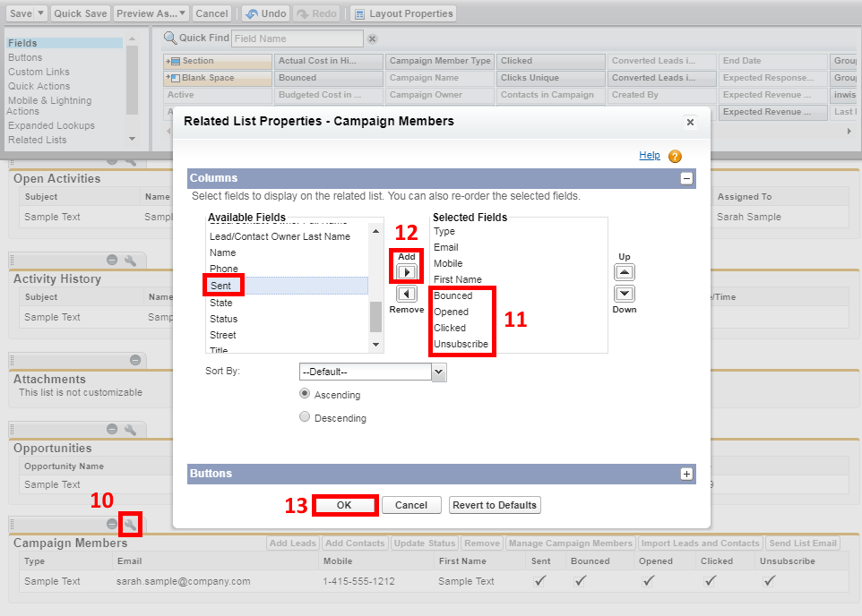This screenshot has height=616, width=862.
Task: Remove Activity History list with minus icon
Action: coord(112,260)
